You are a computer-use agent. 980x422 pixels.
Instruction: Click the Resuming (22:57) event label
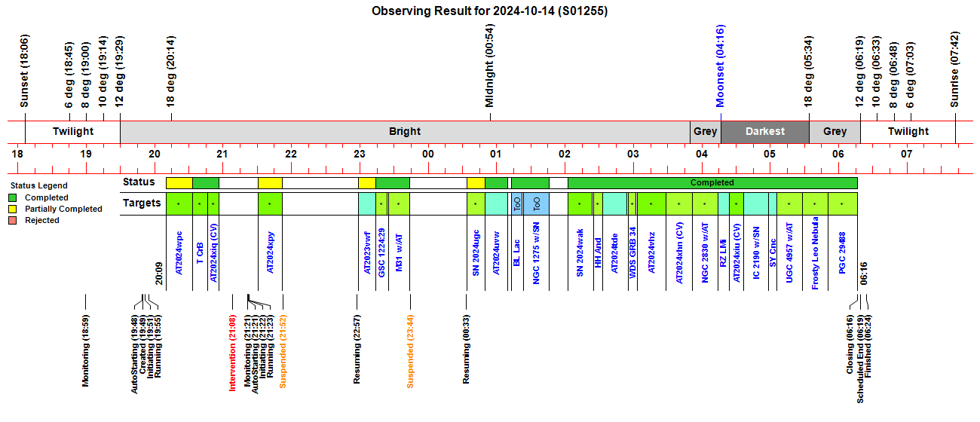point(357,349)
